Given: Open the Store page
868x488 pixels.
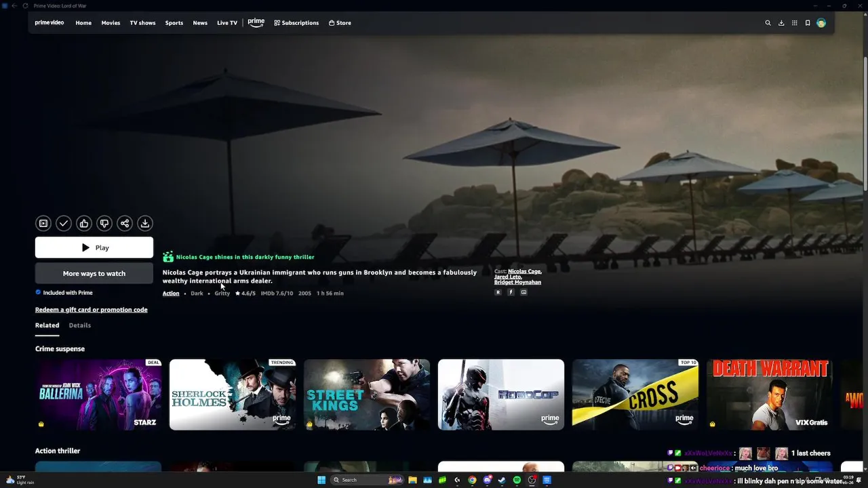Looking at the screenshot, I should (x=340, y=23).
